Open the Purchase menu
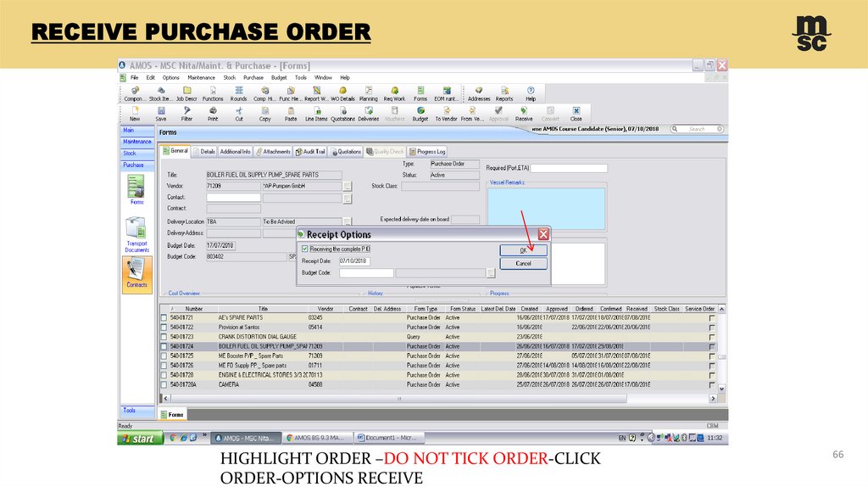Image resolution: width=868 pixels, height=487 pixels. (x=253, y=77)
